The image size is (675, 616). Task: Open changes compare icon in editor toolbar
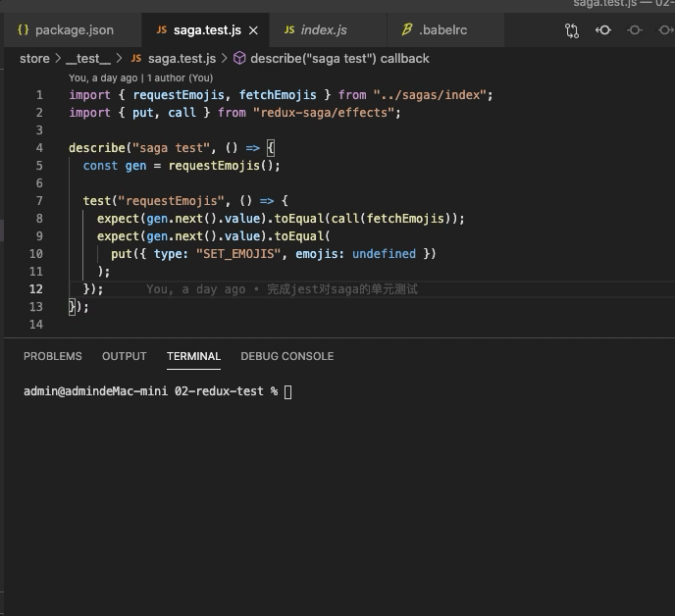pos(572,30)
